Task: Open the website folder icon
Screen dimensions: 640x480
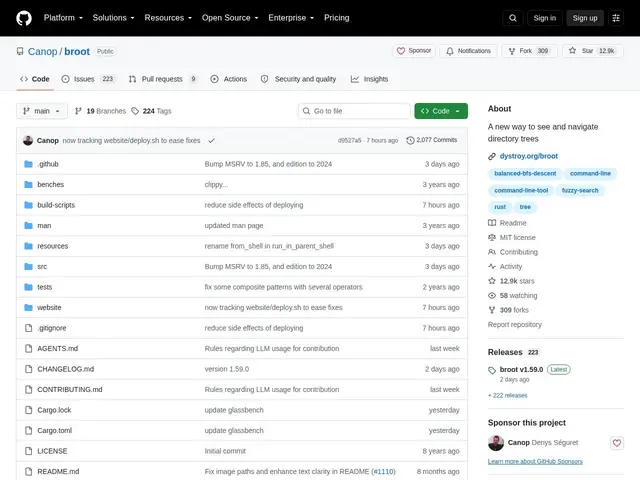Action: coord(28,307)
